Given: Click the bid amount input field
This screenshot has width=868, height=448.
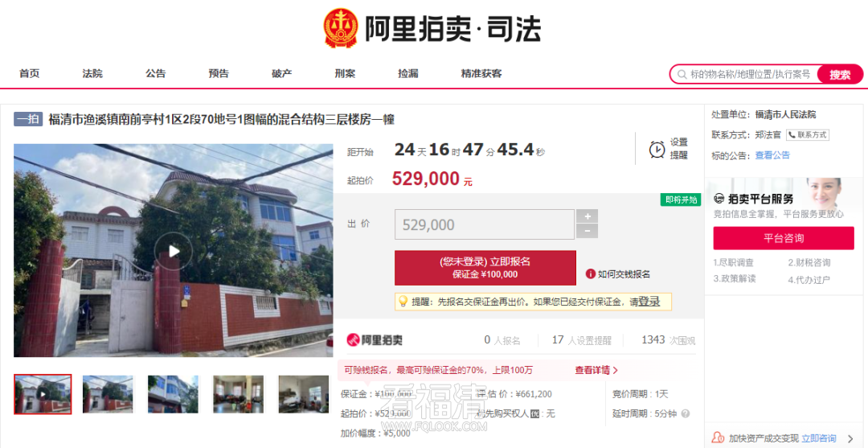Looking at the screenshot, I should click(x=485, y=224).
